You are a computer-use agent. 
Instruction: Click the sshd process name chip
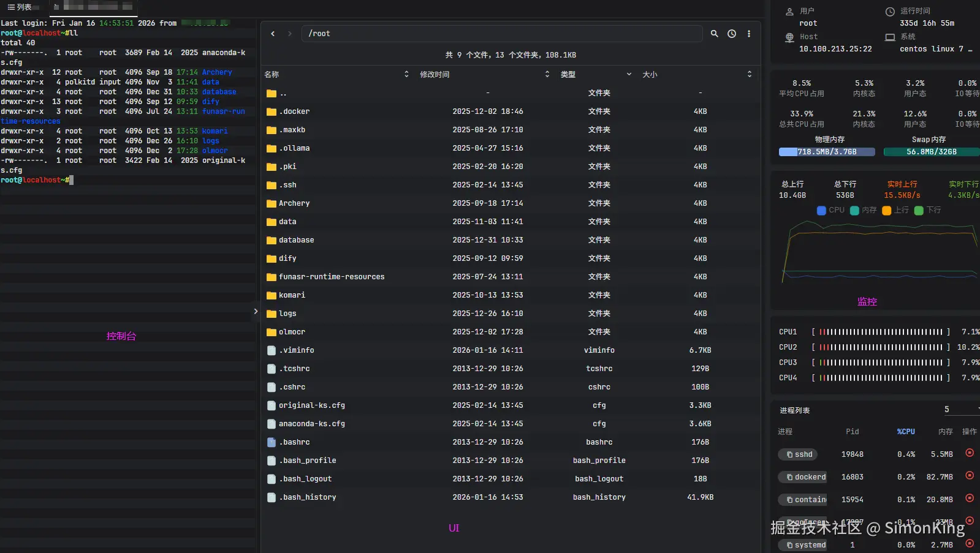coord(800,454)
